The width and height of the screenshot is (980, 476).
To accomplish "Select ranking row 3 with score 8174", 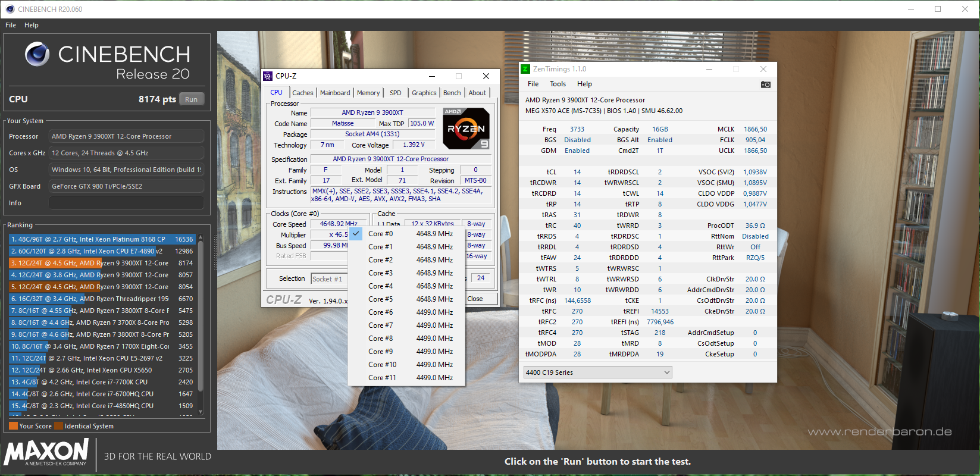I will 102,263.
